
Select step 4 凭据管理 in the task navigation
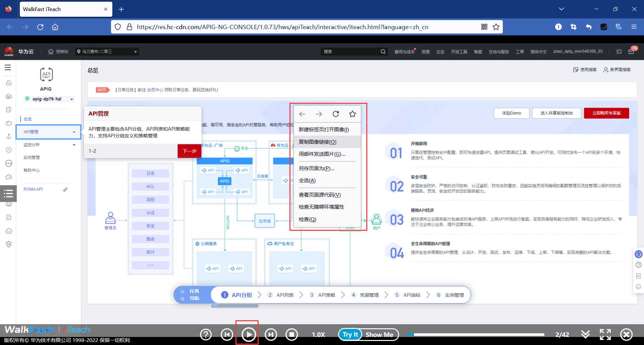365,295
